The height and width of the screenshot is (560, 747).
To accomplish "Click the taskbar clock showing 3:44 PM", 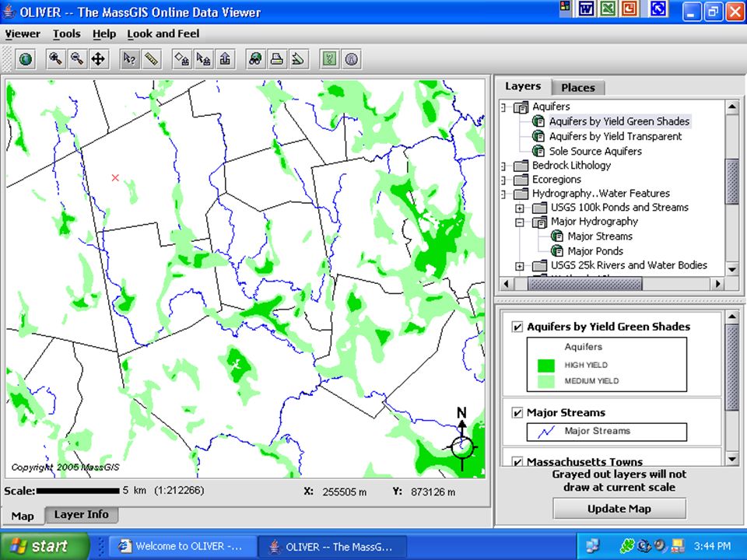I will (712, 546).
